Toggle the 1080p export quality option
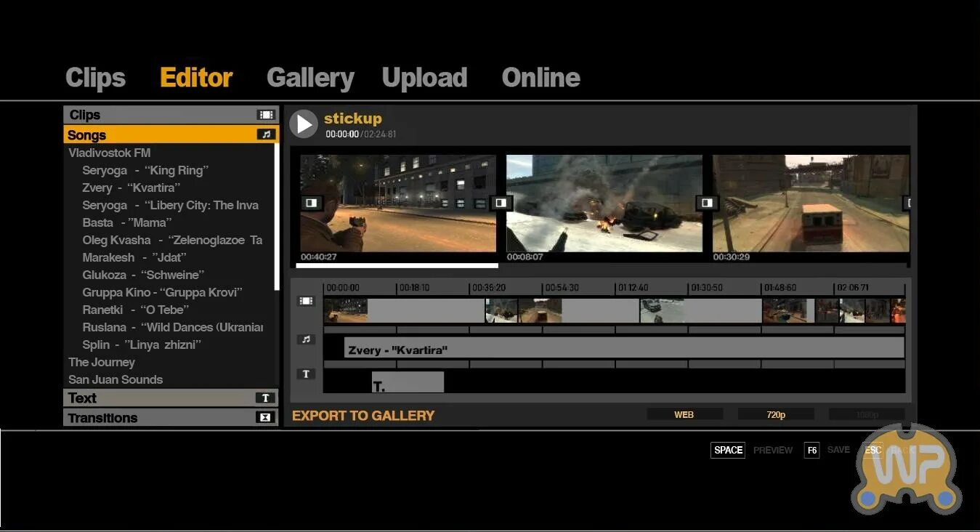The image size is (980, 532). [x=867, y=414]
